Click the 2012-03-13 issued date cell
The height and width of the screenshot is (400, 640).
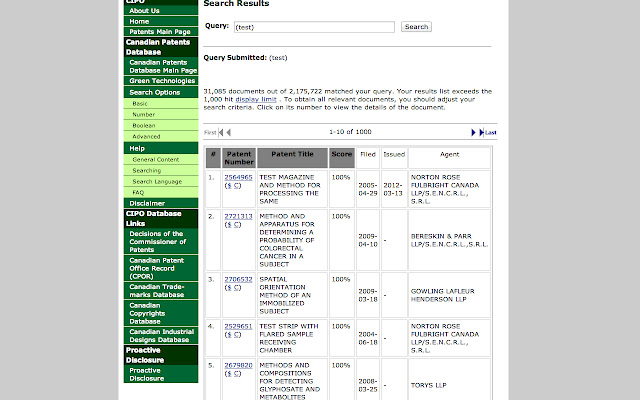pos(394,189)
